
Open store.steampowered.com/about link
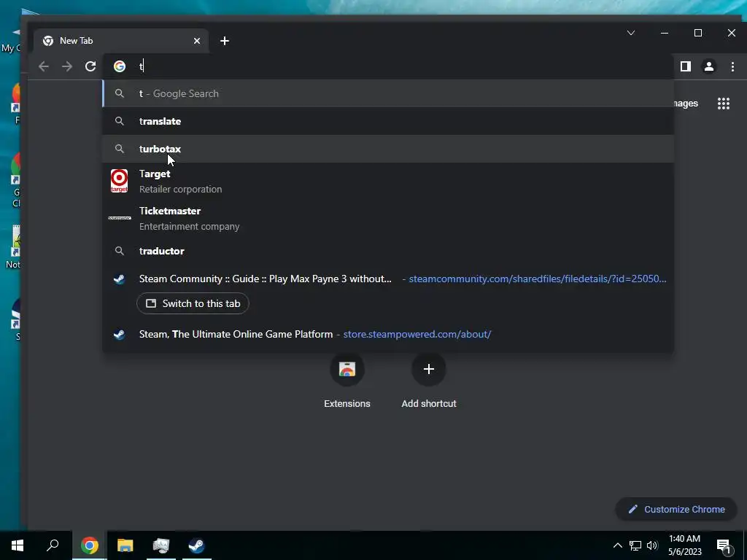[417, 334]
